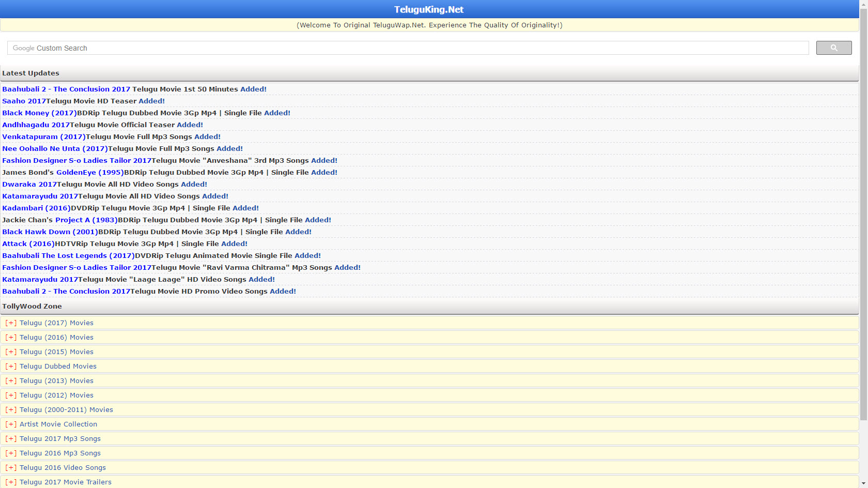Click the Welcome To Original TeluguWap.Net notice
Screen dimensions: 868x488
click(x=429, y=25)
